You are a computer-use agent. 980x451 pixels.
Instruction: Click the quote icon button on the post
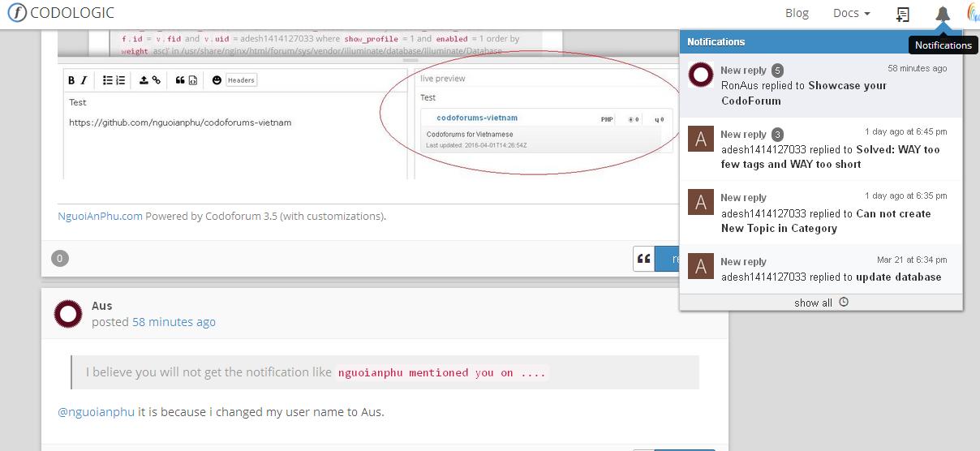pyautogui.click(x=644, y=259)
